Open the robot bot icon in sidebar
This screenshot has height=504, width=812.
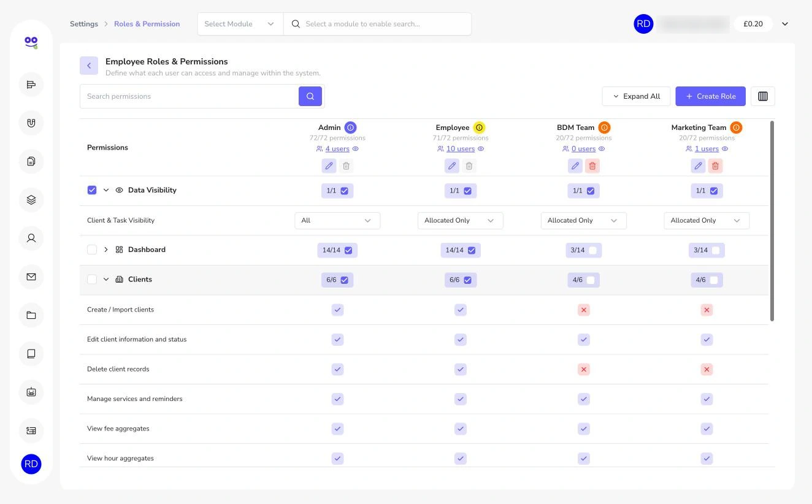[x=31, y=392]
